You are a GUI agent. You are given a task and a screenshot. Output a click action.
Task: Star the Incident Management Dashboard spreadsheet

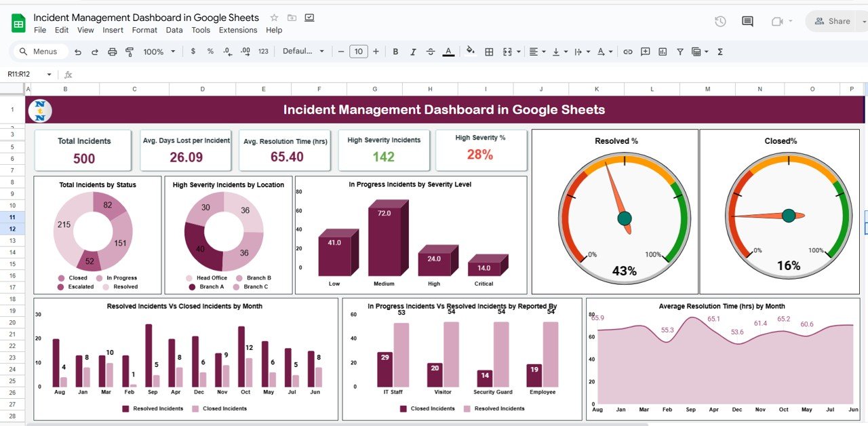point(273,17)
